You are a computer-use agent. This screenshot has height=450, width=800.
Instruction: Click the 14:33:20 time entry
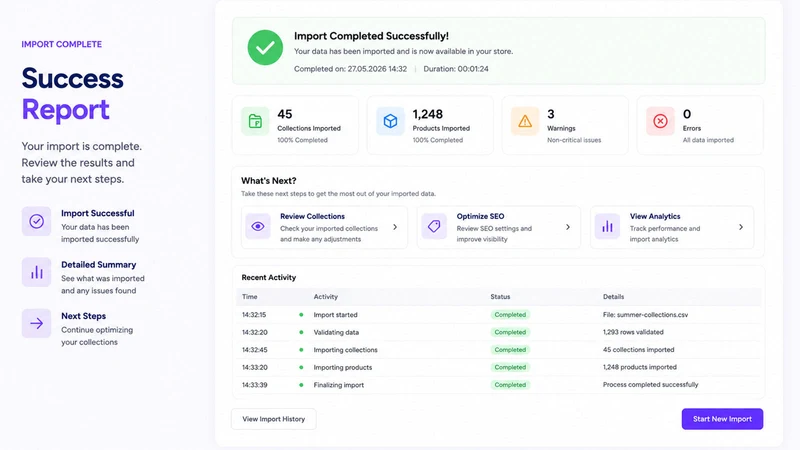(x=255, y=367)
